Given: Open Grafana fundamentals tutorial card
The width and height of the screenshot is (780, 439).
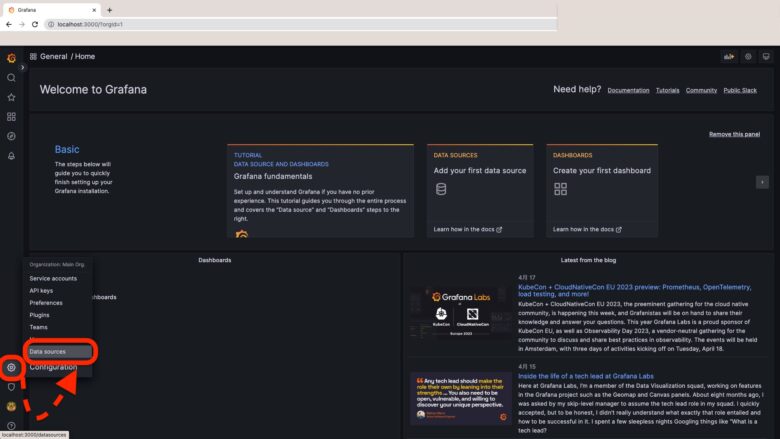Looking at the screenshot, I should pos(320,191).
